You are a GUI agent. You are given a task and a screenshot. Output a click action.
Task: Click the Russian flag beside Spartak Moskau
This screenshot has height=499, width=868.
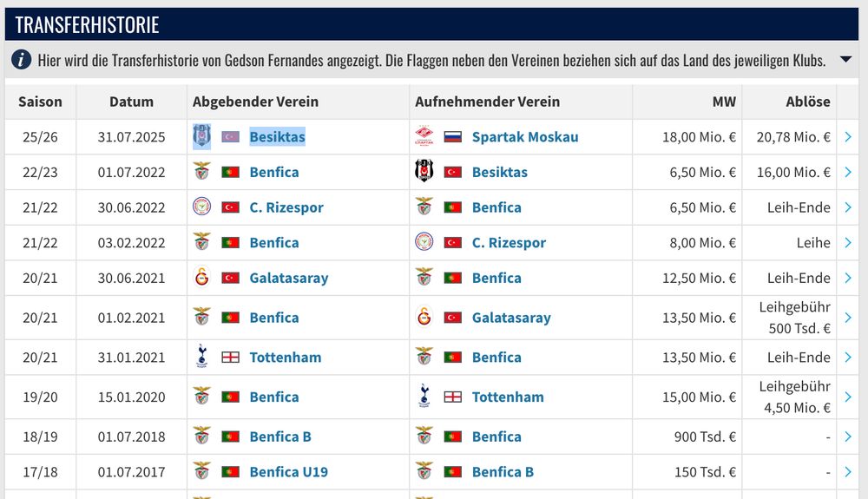[453, 136]
